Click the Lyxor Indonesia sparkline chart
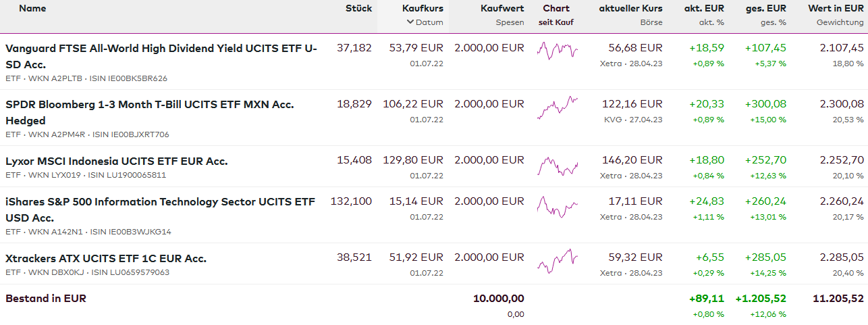Viewport: 868px width, 325px height. click(x=557, y=166)
